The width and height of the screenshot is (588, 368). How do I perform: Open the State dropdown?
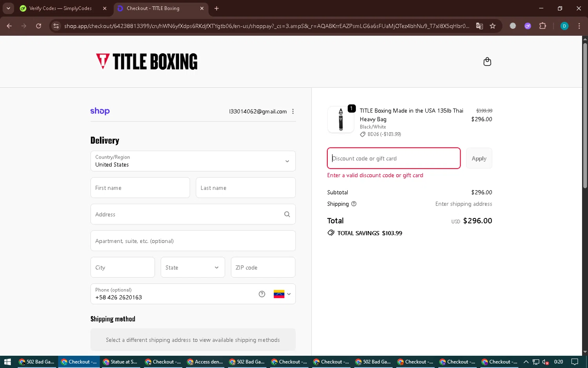[x=193, y=268]
